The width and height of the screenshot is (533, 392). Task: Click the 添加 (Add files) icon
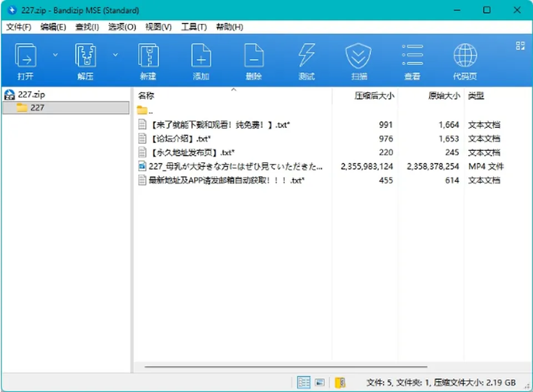click(201, 61)
